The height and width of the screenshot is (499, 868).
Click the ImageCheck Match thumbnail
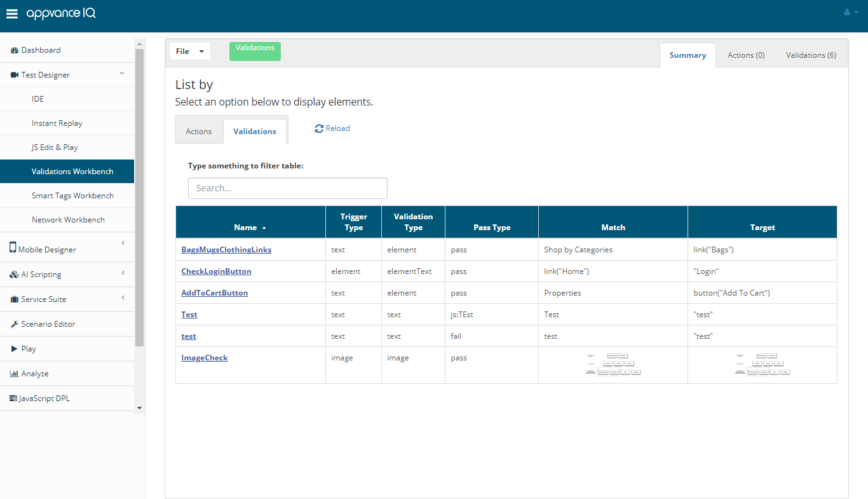[x=613, y=364]
